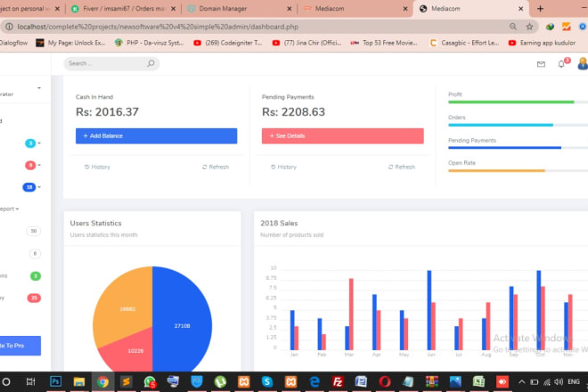Click the cyan Orders progress bar

(501, 125)
